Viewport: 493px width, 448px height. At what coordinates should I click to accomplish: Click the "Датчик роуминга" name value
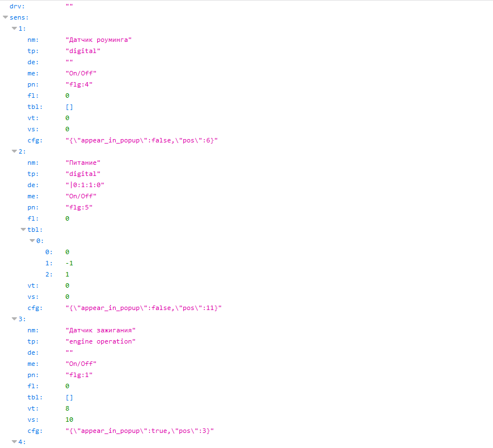(98, 40)
